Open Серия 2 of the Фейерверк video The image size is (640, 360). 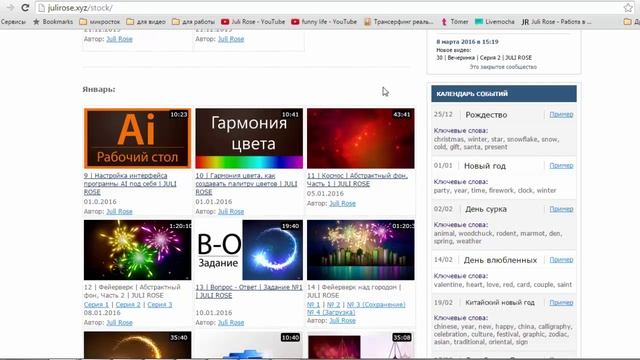point(128,304)
